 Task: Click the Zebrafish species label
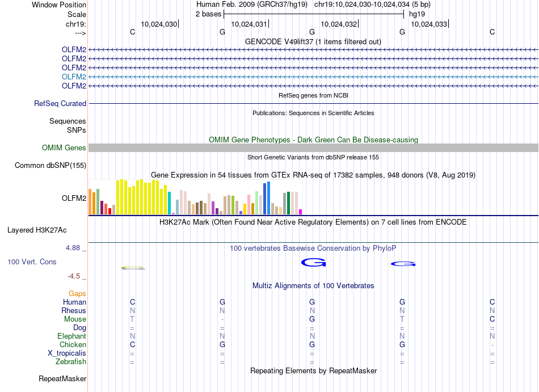pos(71,361)
